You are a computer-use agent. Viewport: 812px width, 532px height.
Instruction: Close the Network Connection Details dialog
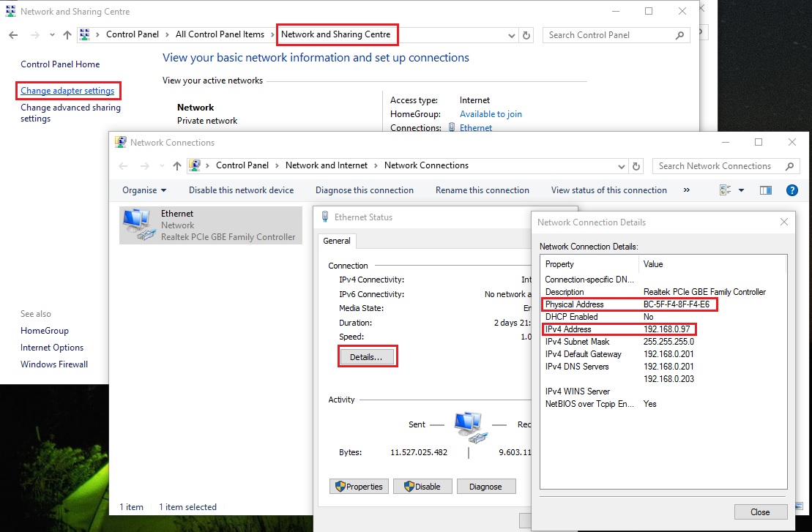click(x=760, y=512)
